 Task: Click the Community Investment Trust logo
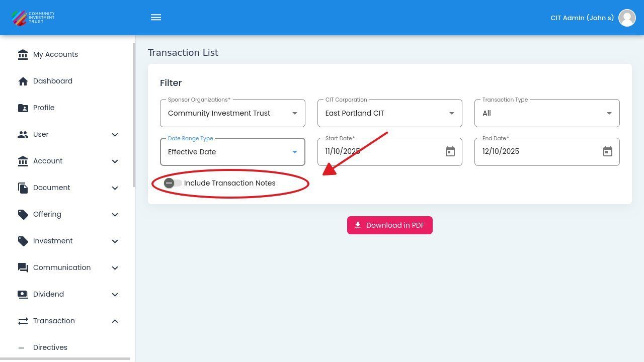(x=33, y=18)
